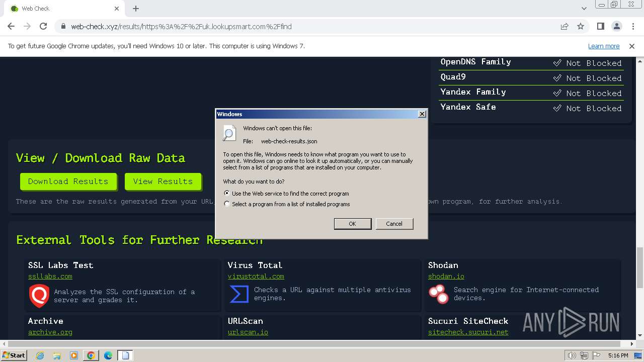The height and width of the screenshot is (362, 644).
Task: Open the Windows Start menu
Action: (14, 355)
